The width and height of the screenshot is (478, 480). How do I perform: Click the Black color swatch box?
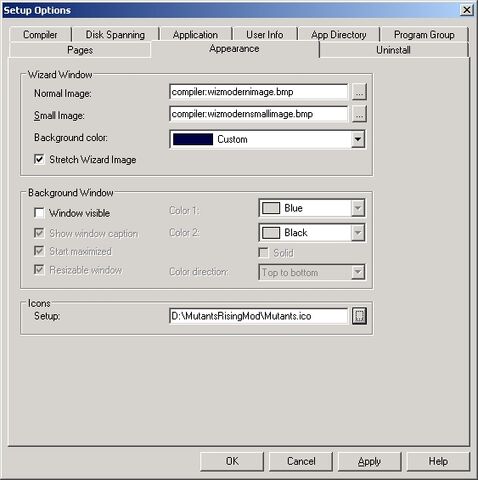(271, 233)
